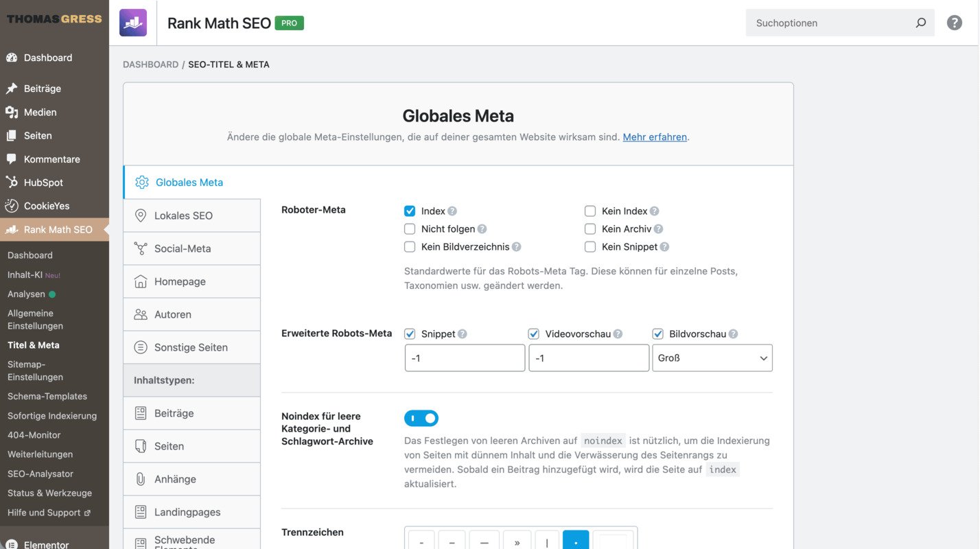Screen dimensions: 980x549
Task: Disable Noindex für leere Kategorie-Archive
Action: 421,417
